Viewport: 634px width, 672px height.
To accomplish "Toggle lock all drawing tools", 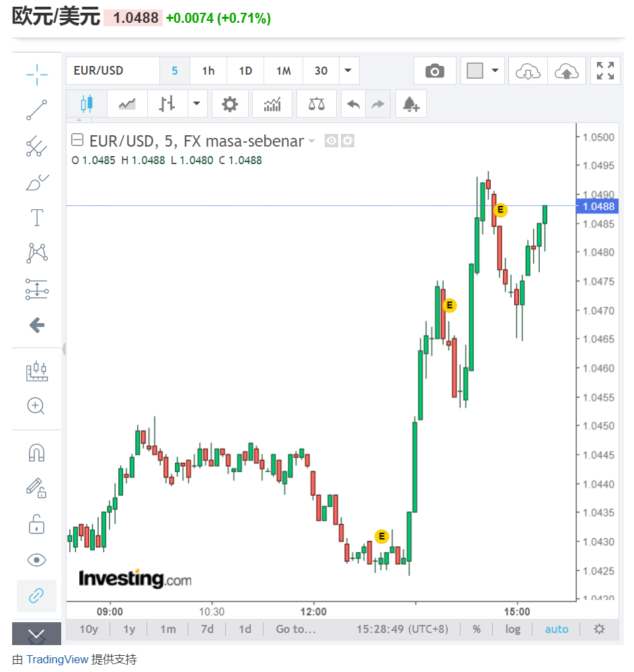I will click(x=36, y=524).
